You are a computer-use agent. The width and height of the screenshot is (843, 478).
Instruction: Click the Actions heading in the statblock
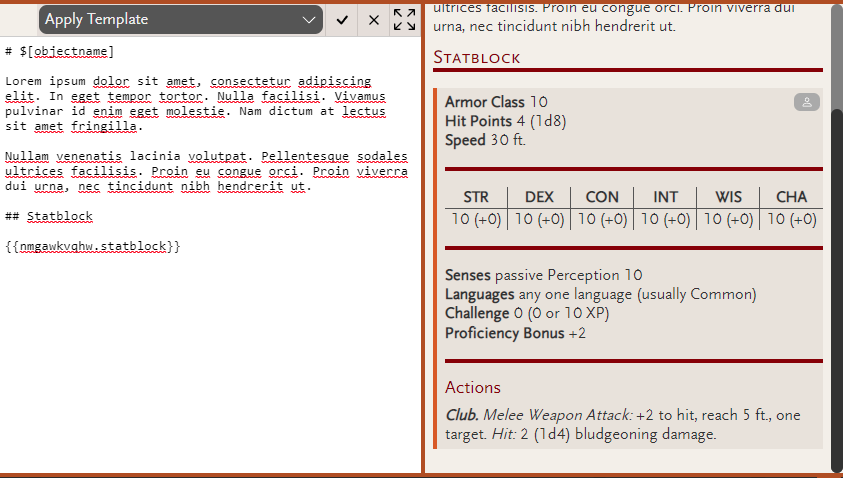tap(473, 388)
